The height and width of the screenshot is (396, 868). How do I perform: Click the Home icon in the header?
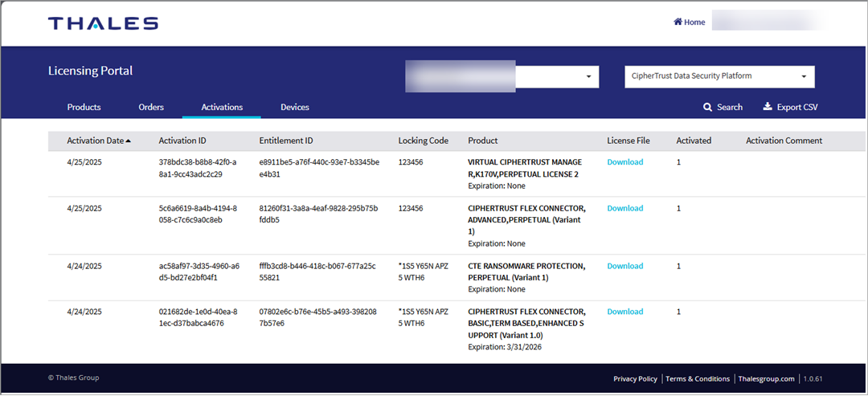pos(678,22)
